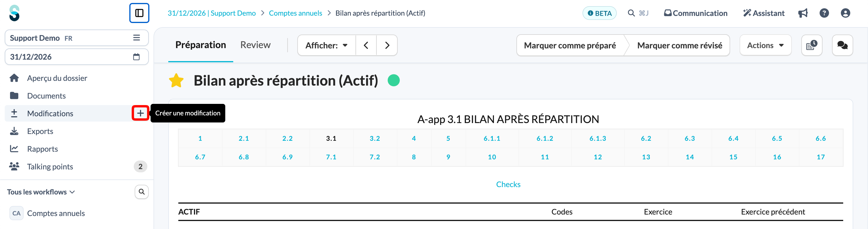Screen dimensions: 868x229
Task: Click the green status indicator dot
Action: 394,81
